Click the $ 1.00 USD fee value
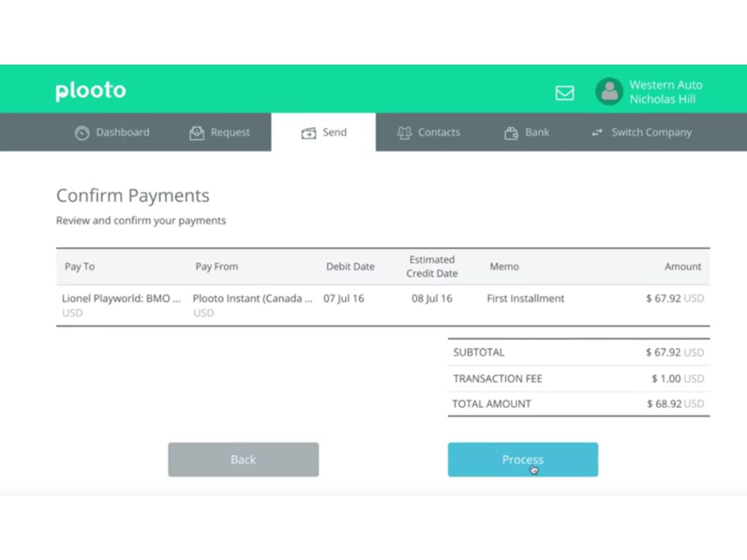The width and height of the screenshot is (747, 560). 677,379
